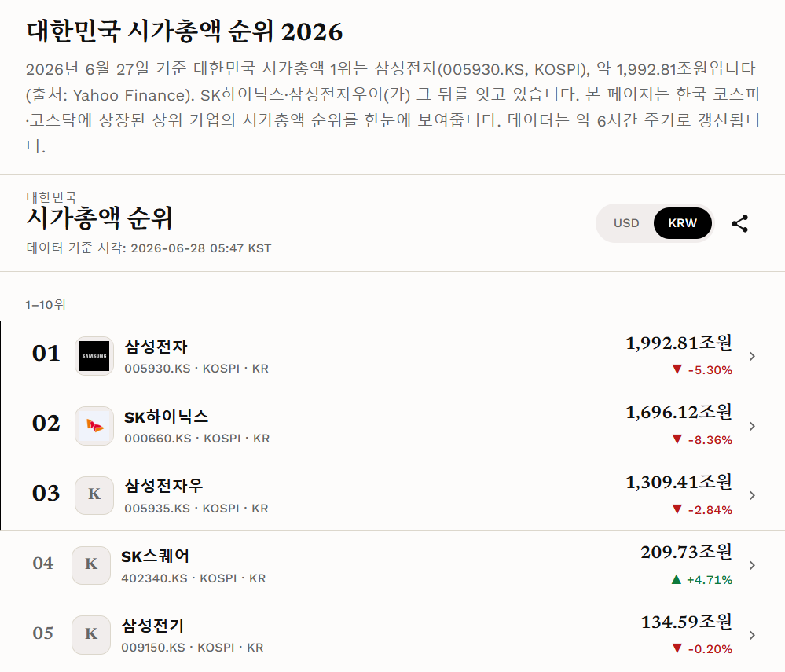Open the SK하이닉스 company name link
785x672 pixels.
tap(167, 416)
